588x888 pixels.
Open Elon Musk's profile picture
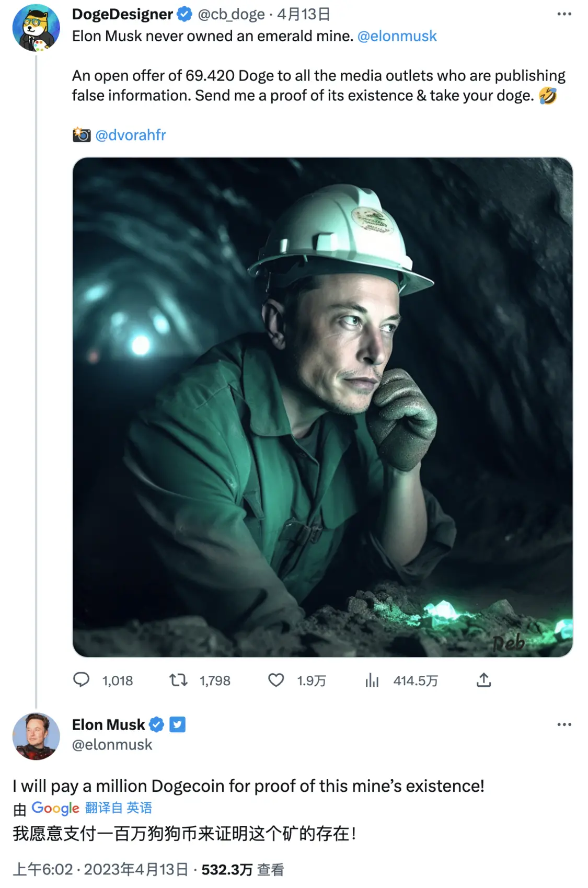point(36,736)
